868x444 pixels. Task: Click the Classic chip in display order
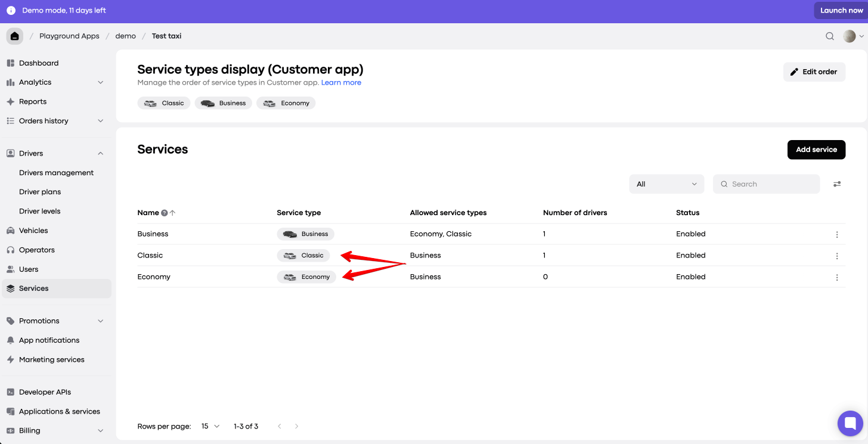point(164,103)
